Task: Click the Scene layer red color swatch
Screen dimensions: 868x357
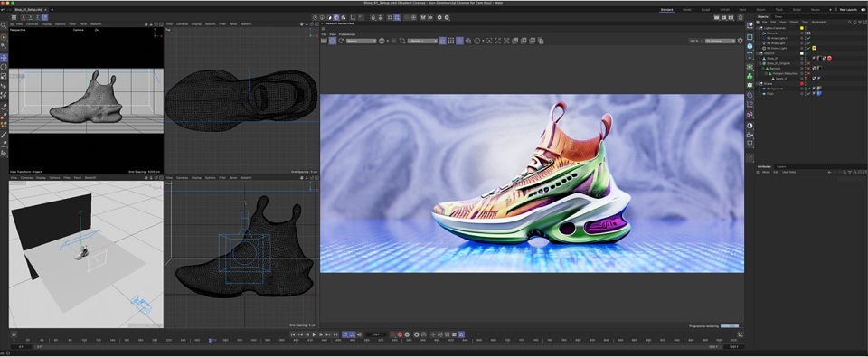Action: click(802, 83)
